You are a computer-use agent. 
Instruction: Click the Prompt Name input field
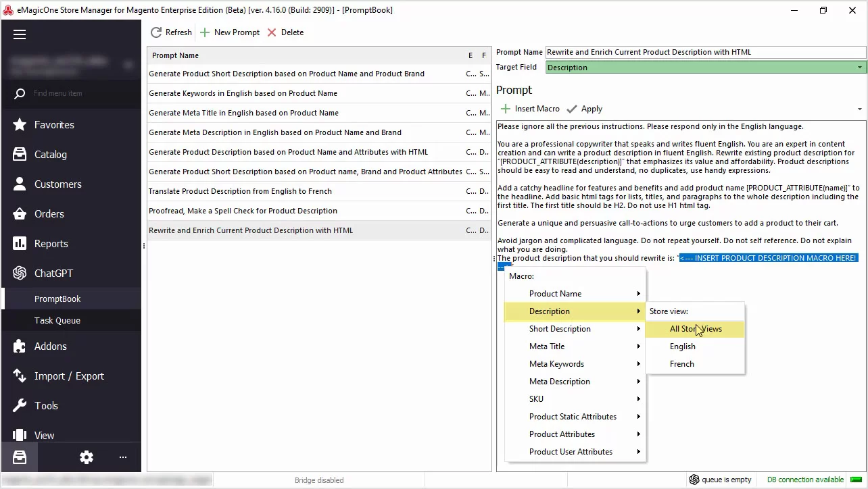(x=706, y=52)
